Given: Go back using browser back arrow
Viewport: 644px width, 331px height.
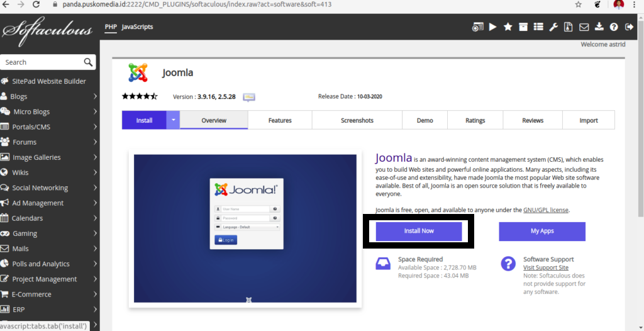Looking at the screenshot, I should pos(6,4).
